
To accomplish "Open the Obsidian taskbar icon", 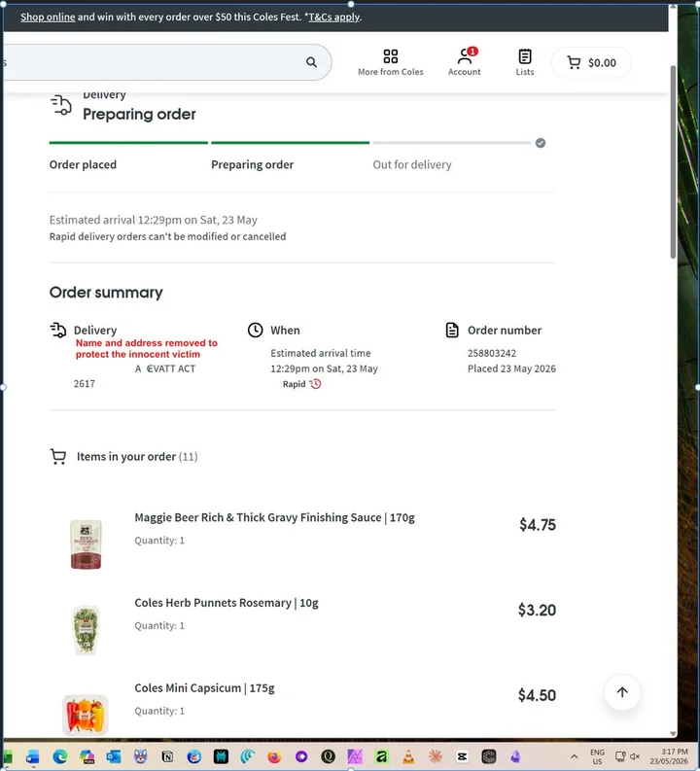I will click(515, 756).
